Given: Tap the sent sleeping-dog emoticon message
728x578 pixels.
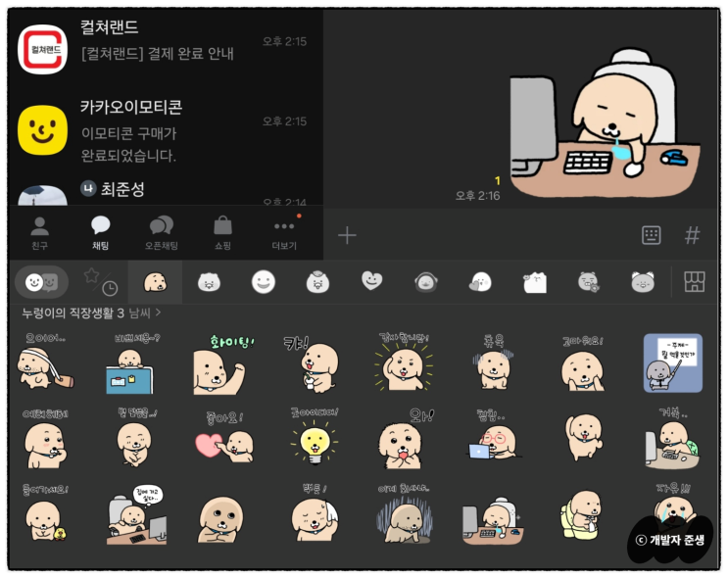Looking at the screenshot, I should 605,124.
